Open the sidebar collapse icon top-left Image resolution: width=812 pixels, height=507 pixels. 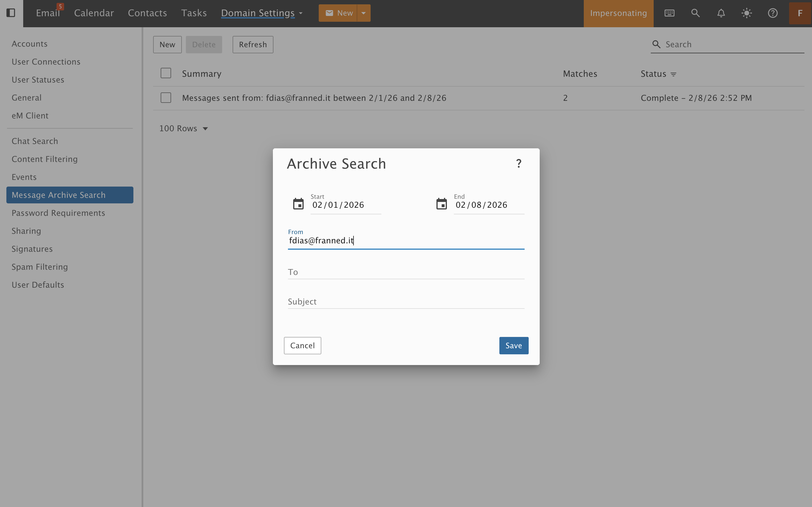pos(11,13)
